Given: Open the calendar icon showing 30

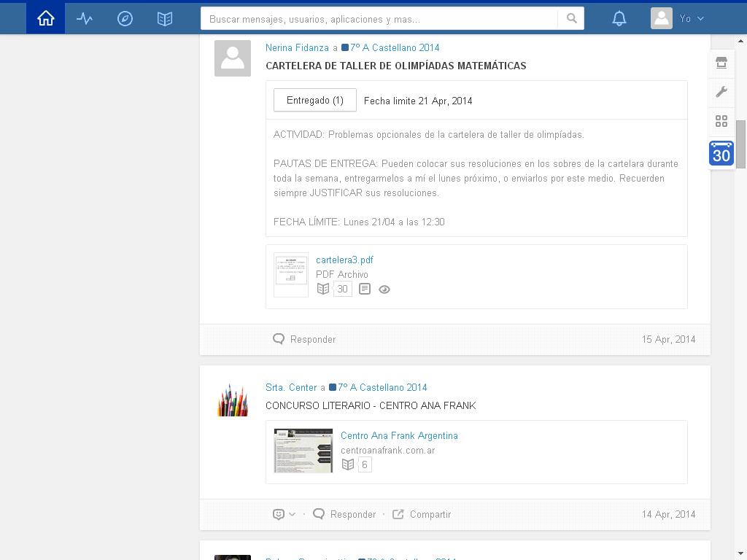Looking at the screenshot, I should point(721,153).
